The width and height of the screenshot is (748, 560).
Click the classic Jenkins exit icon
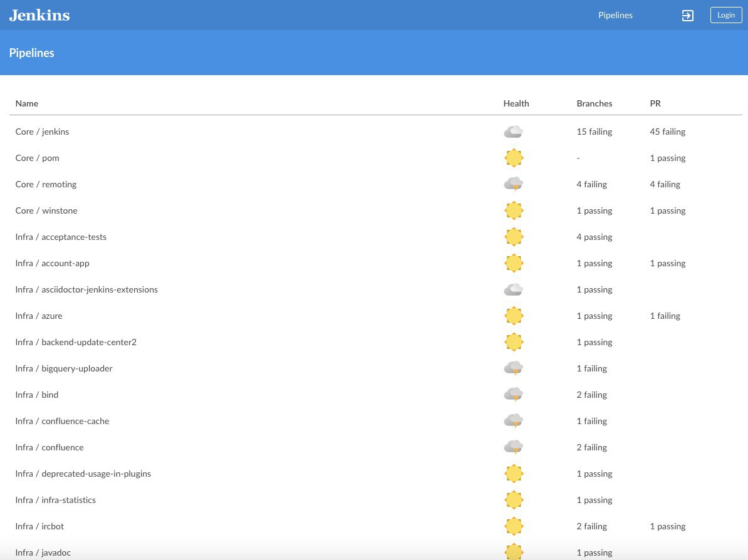click(x=687, y=15)
